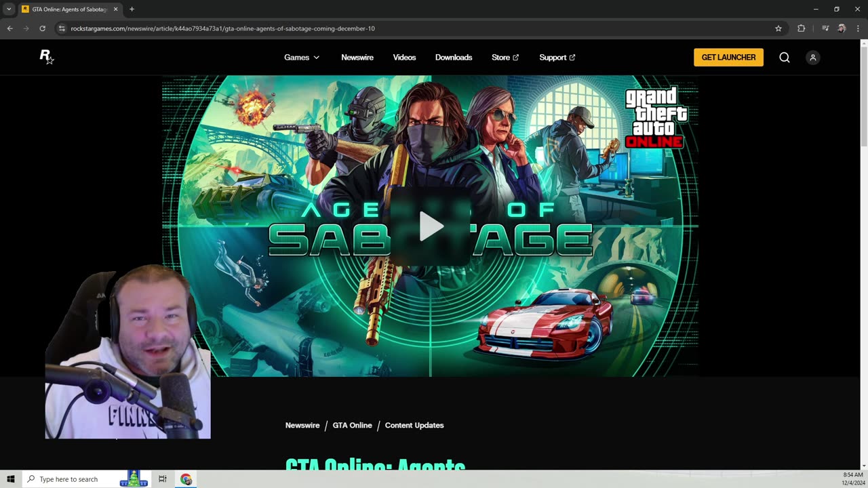Click the Rockstar Games logo

pyautogui.click(x=46, y=57)
